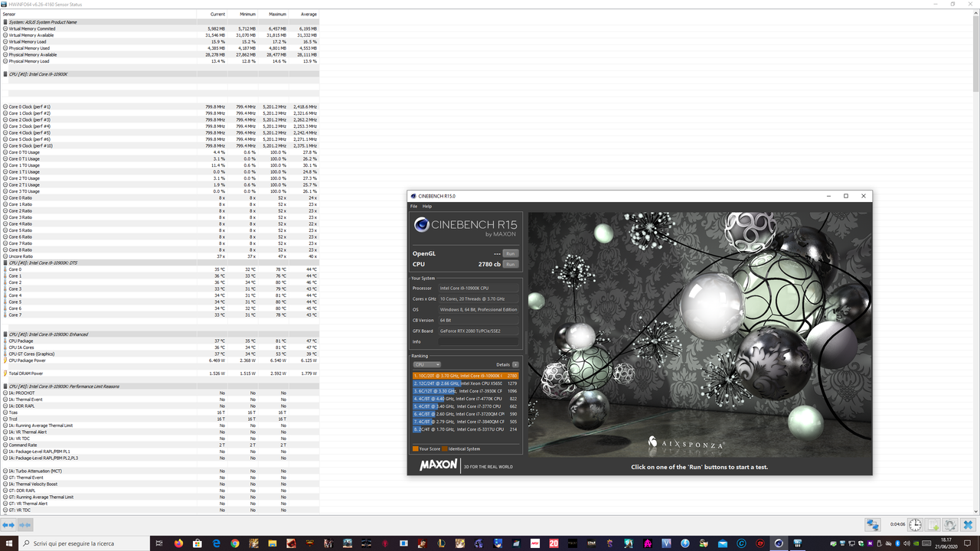Click the Run button next to CPU

click(510, 264)
